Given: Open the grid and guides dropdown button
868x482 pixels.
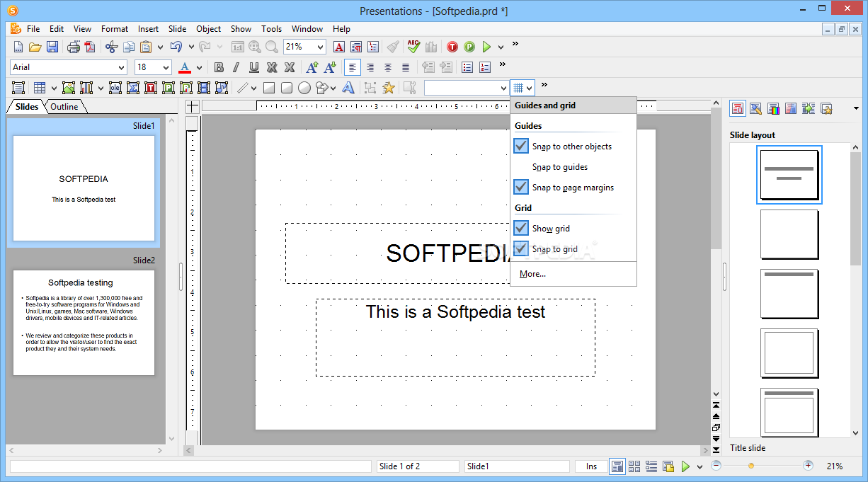Looking at the screenshot, I should pyautogui.click(x=522, y=88).
